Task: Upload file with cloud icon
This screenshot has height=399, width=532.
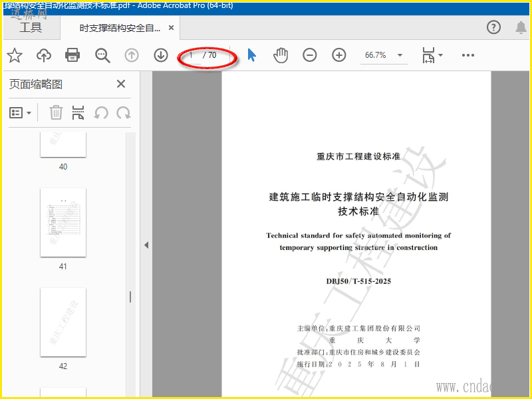Action: pyautogui.click(x=44, y=55)
